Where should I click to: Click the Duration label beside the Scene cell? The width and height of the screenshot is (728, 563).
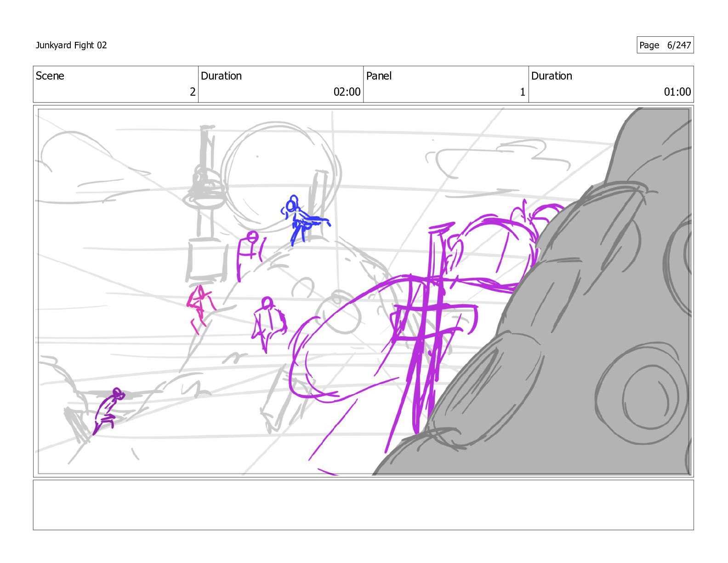tap(221, 76)
